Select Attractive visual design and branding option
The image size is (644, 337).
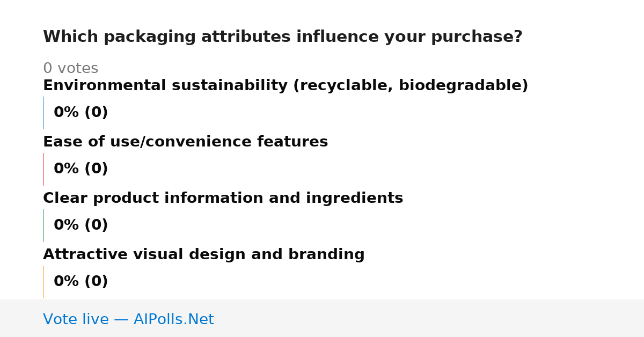click(x=203, y=255)
